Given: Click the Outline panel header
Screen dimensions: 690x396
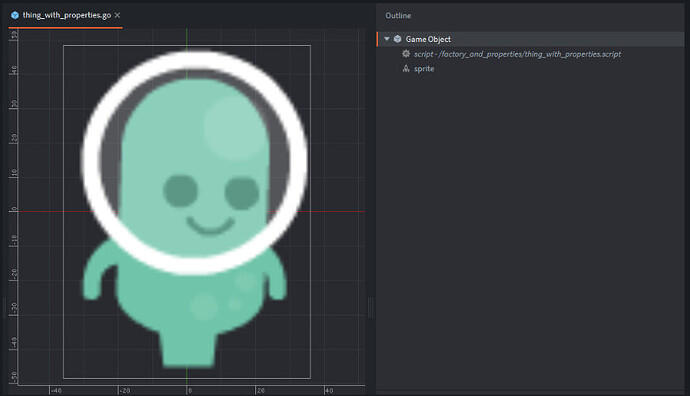Looking at the screenshot, I should 398,15.
